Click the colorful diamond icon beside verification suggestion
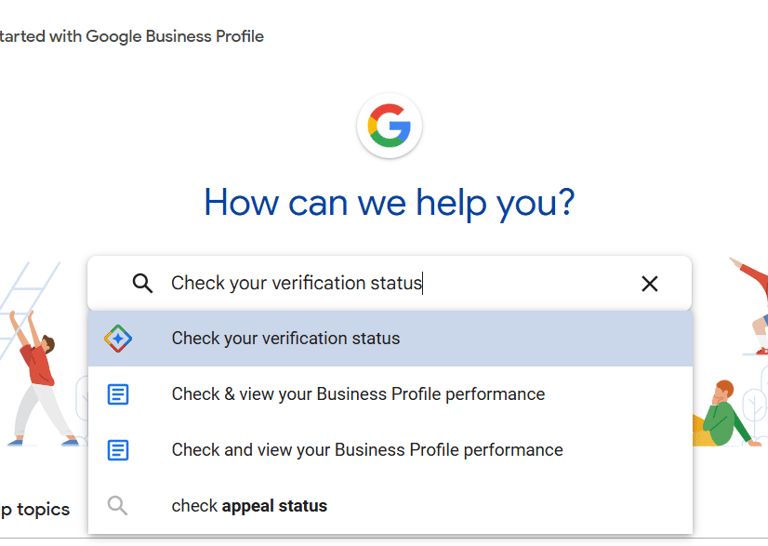The width and height of the screenshot is (768, 546). click(118, 339)
